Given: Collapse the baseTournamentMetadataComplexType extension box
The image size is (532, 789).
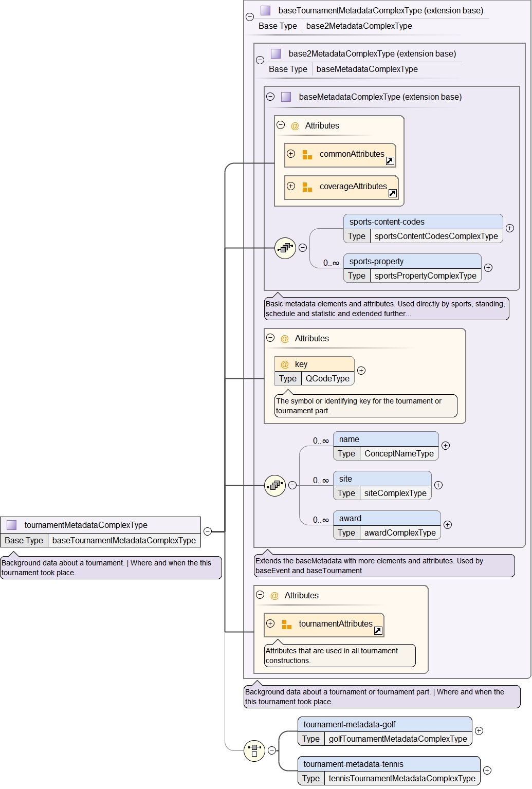Looking at the screenshot, I should (250, 16).
